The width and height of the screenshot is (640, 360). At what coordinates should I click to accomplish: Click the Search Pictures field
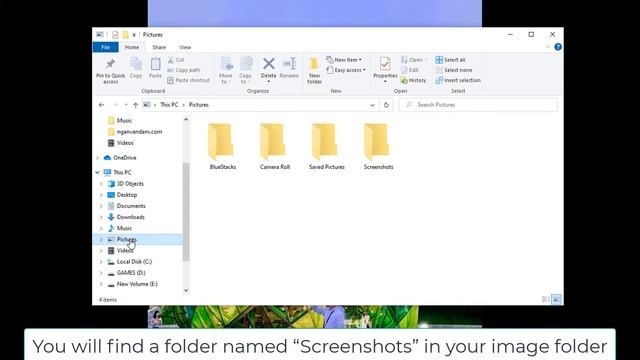pos(478,105)
